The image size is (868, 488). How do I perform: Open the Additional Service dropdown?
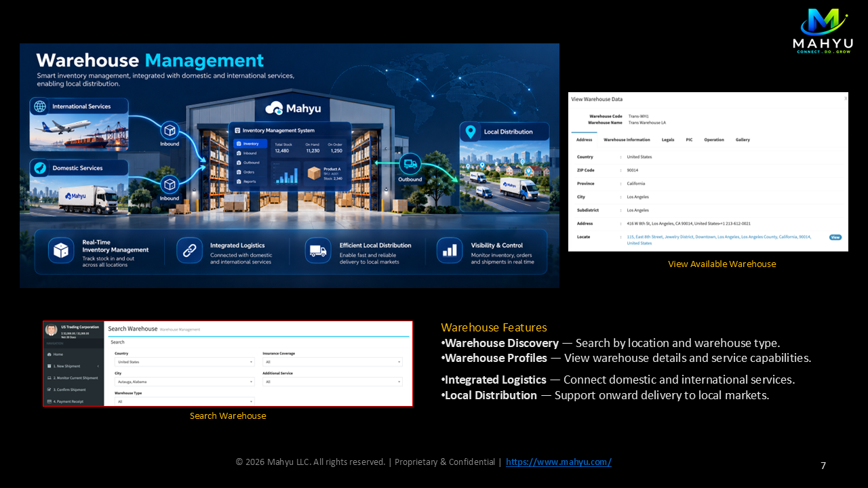coord(332,382)
